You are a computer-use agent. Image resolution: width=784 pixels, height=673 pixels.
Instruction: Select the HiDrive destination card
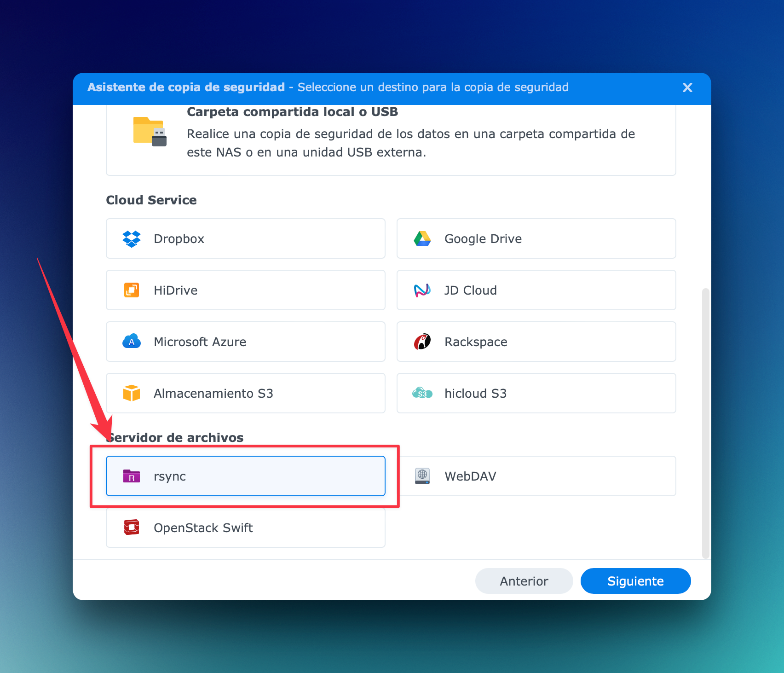click(246, 290)
